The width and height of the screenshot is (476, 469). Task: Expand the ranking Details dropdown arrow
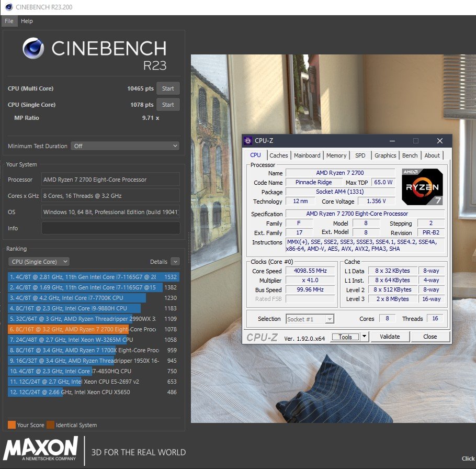175,262
